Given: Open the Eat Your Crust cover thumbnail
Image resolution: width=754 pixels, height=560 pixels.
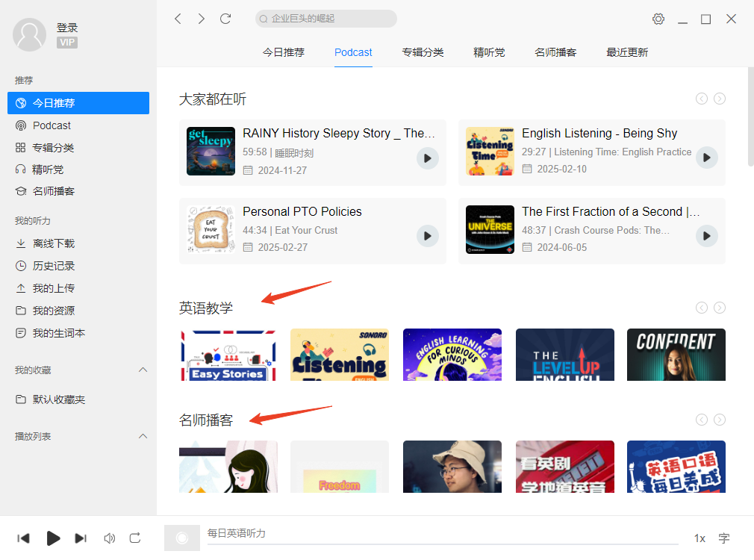Looking at the screenshot, I should coord(211,229).
